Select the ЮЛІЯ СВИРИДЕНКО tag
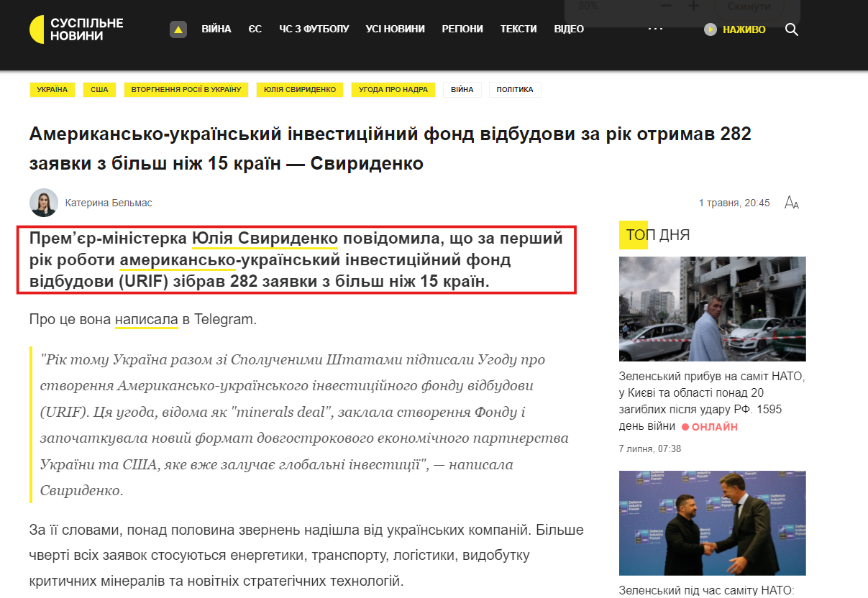This screenshot has height=598, width=868. [300, 90]
